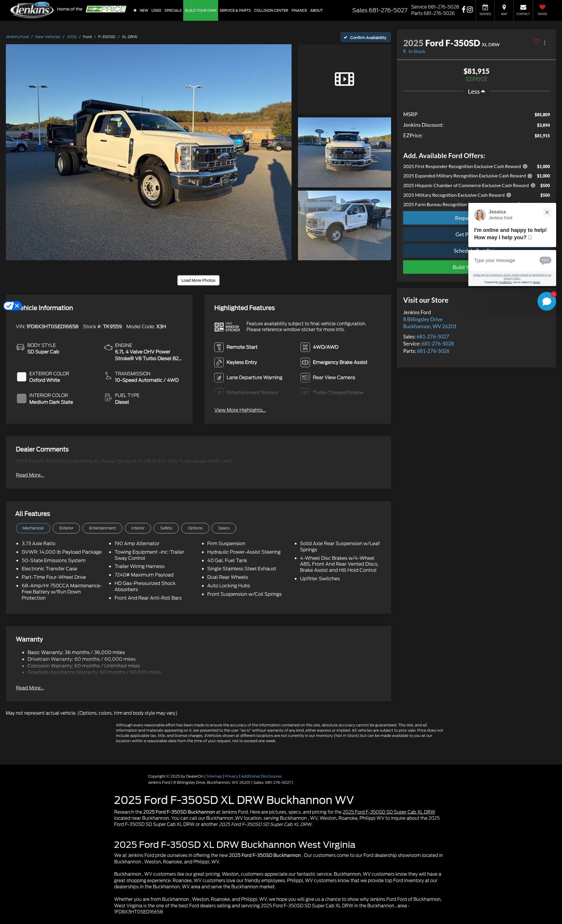Click the EZPRICE logo
This screenshot has width=562, height=924.
coord(106,9)
